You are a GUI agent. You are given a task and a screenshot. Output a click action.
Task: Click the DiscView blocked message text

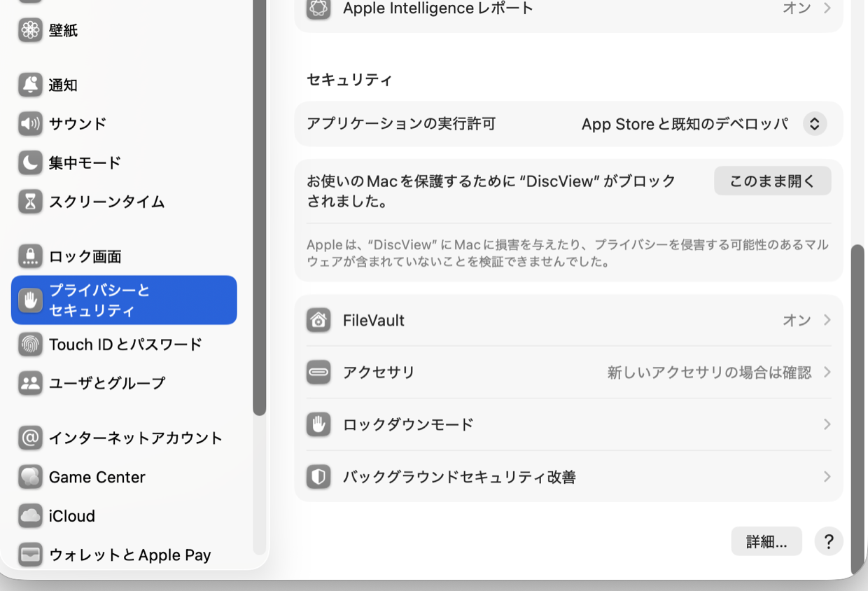[491, 191]
